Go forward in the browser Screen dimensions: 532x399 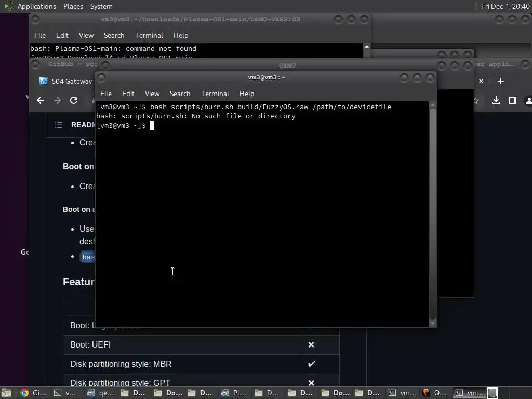tap(57, 100)
